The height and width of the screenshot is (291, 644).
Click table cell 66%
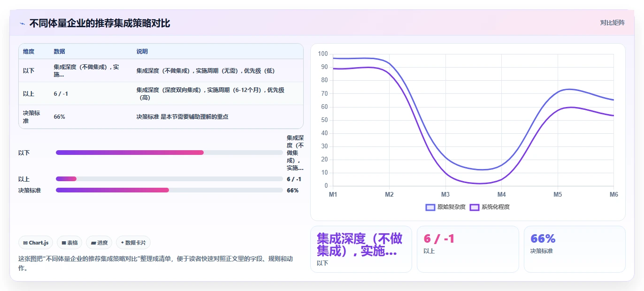59,116
